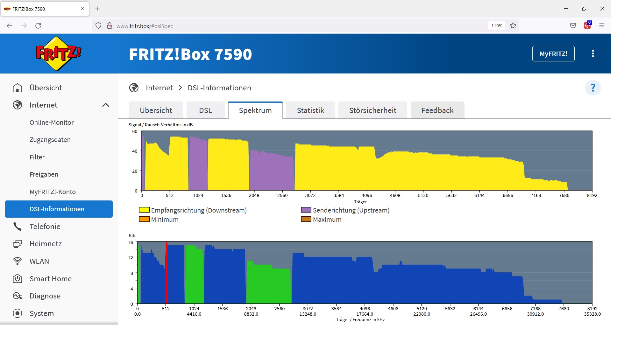Click the FRITZ! logo in header
624x364 pixels.
click(58, 53)
